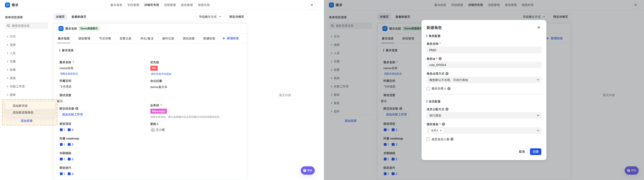Click item 2 under 规划迭代 in undimmed window
The width and height of the screenshot is (644, 180).
click(71, 174)
